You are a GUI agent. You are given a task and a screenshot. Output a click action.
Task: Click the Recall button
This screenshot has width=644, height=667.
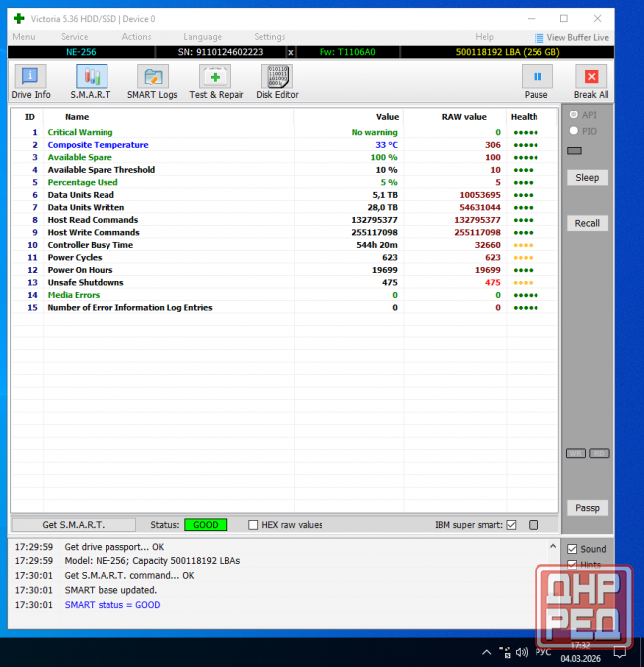tap(587, 223)
